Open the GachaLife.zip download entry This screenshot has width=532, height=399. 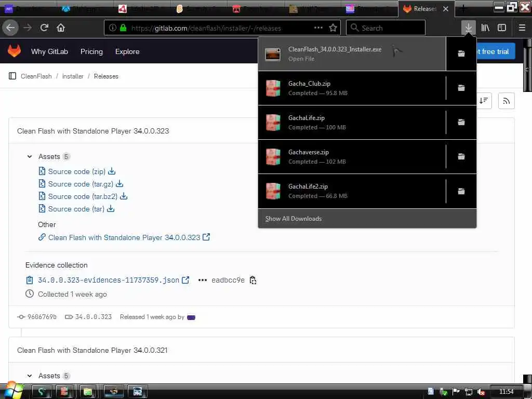click(352, 122)
